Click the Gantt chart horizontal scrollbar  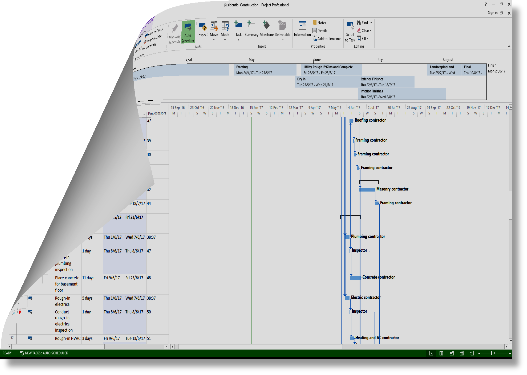[x=340, y=346]
